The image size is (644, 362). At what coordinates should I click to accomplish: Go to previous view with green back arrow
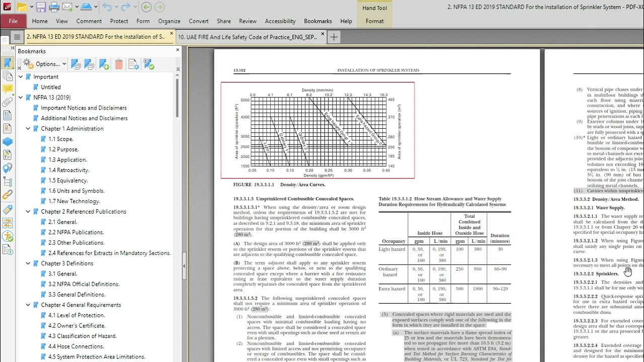coord(146,7)
